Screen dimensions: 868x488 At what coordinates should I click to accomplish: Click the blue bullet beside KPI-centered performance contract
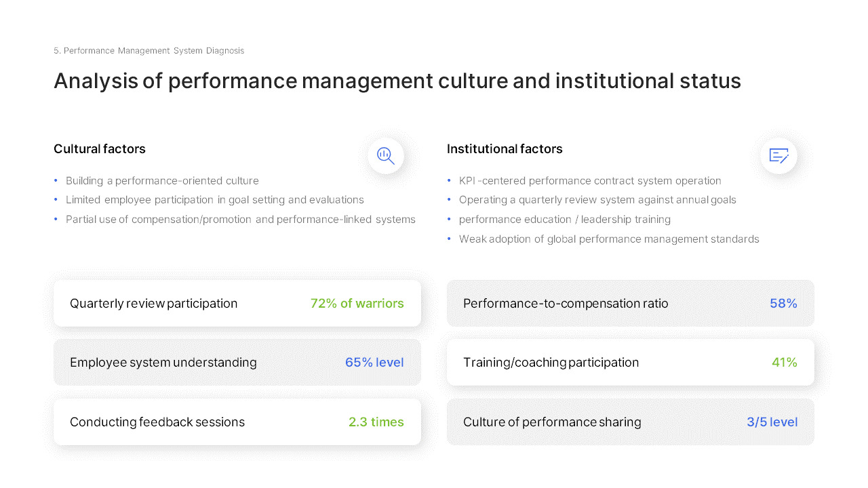click(450, 180)
